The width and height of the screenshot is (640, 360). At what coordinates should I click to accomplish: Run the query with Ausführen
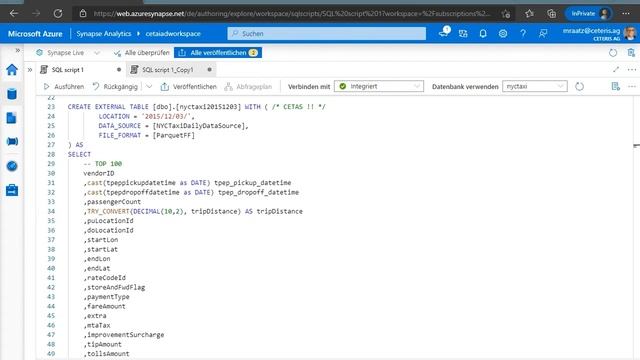click(64, 87)
